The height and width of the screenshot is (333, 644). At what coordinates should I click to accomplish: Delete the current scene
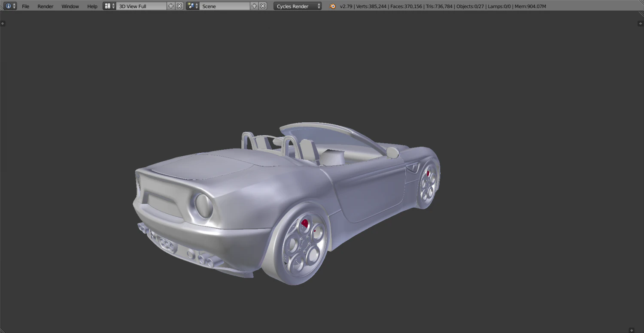[263, 6]
